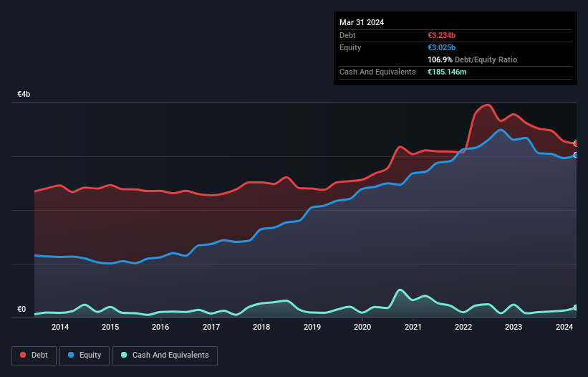Click the 2016 x-axis label
The height and width of the screenshot is (377, 588).
[x=160, y=327]
